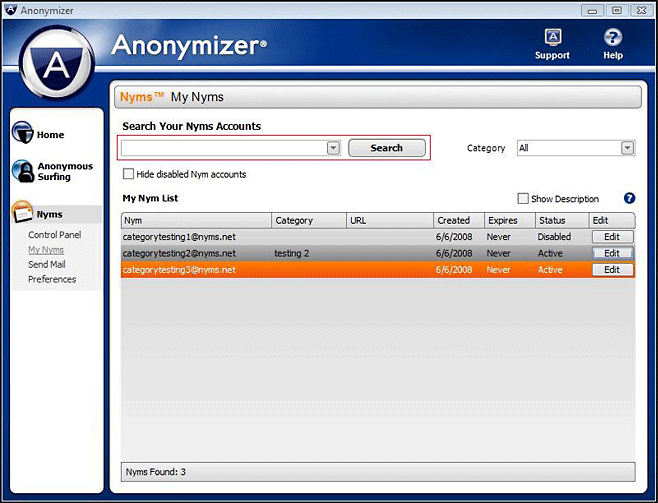The width and height of the screenshot is (658, 503).
Task: Select the Nyms sidebar icon
Action: coord(23,214)
